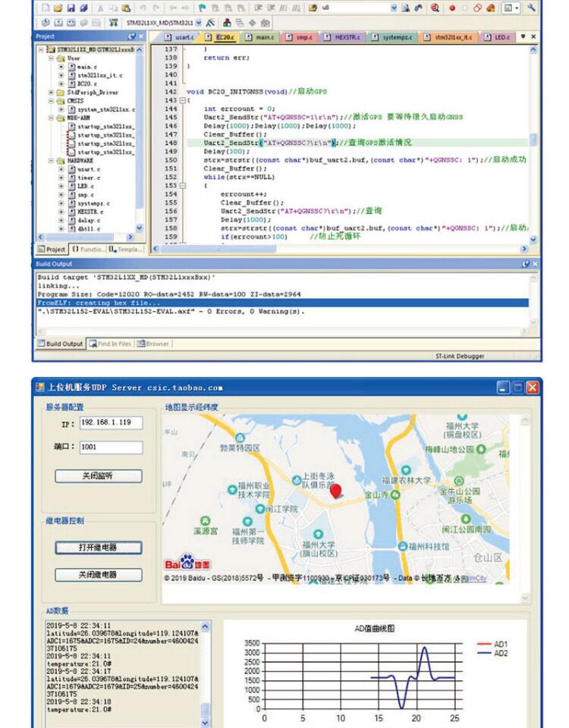Insert a bookmark with the flag icon
569x728 pixels.
[202, 8]
